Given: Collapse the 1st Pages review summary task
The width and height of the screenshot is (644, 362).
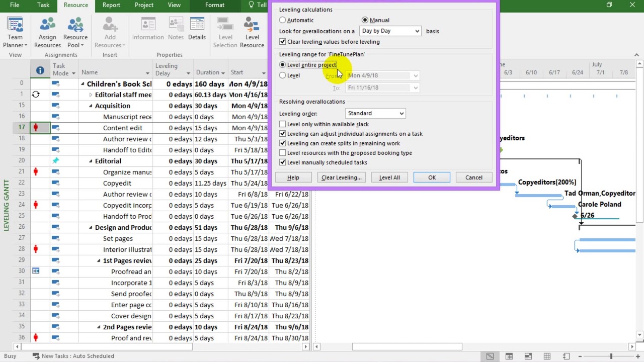Looking at the screenshot, I should [x=99, y=261].
